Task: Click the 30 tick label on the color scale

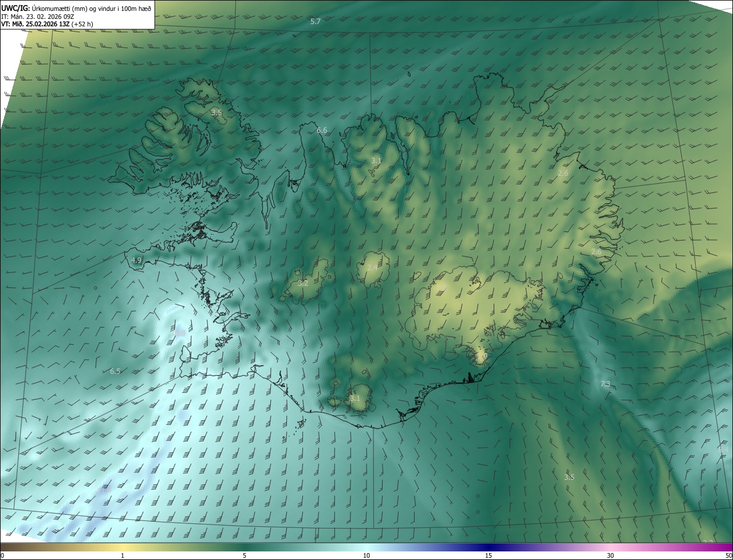Action: pos(610,556)
